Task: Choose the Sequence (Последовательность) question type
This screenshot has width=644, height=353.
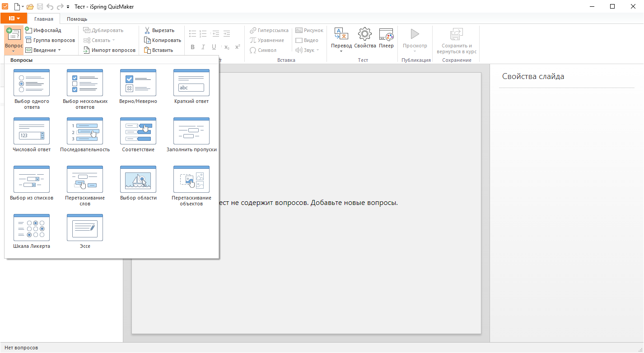Action: (85, 131)
